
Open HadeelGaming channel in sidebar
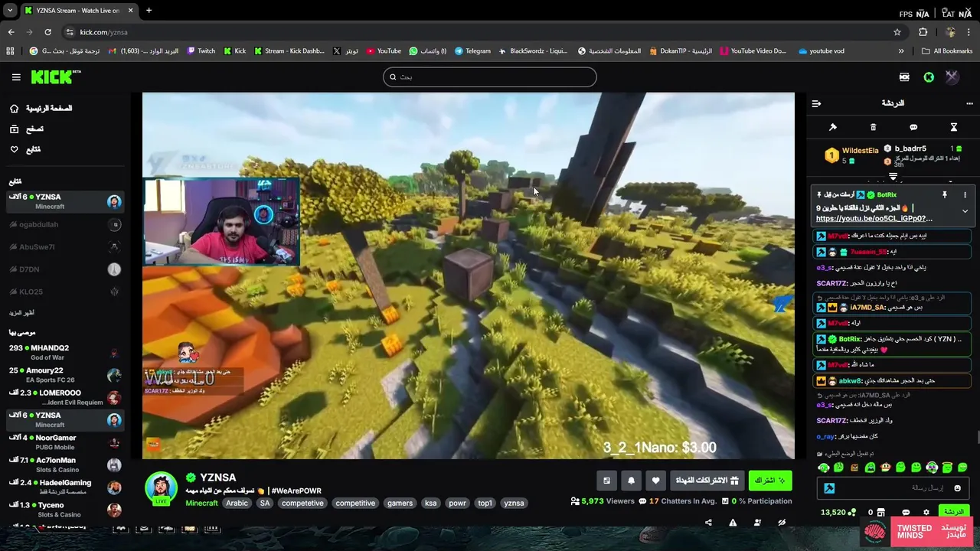point(65,487)
